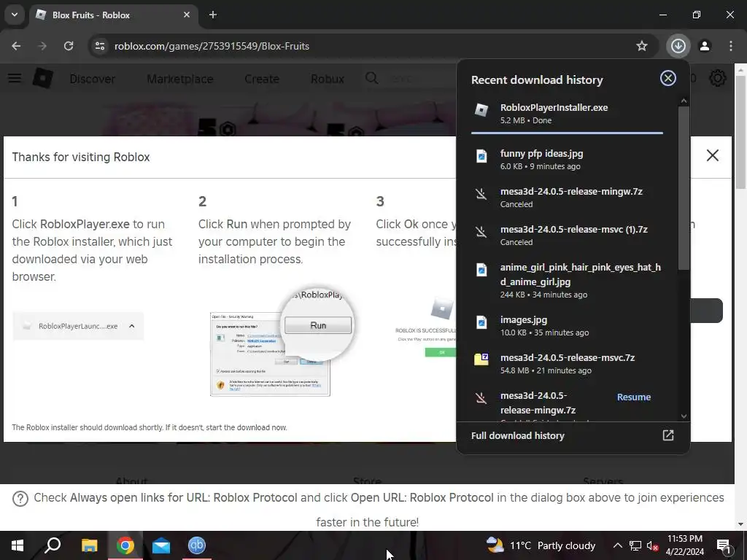Click the 7z archive icon for msvc.7z
This screenshot has width=747, height=560.
(481, 359)
